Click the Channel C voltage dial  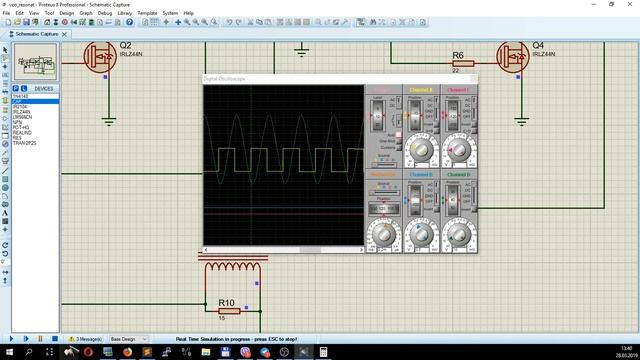pyautogui.click(x=459, y=150)
